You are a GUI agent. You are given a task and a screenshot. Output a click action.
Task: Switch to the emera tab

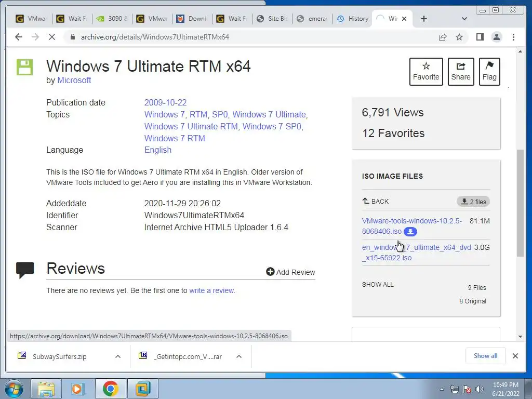coord(312,19)
